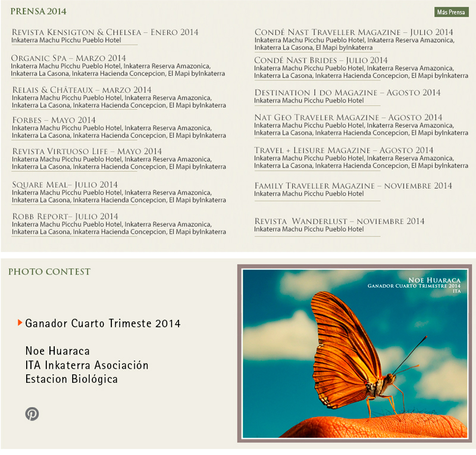Open Family Traveller Magazine – Noviembre 2014
This screenshot has width=476, height=455.
tap(353, 186)
